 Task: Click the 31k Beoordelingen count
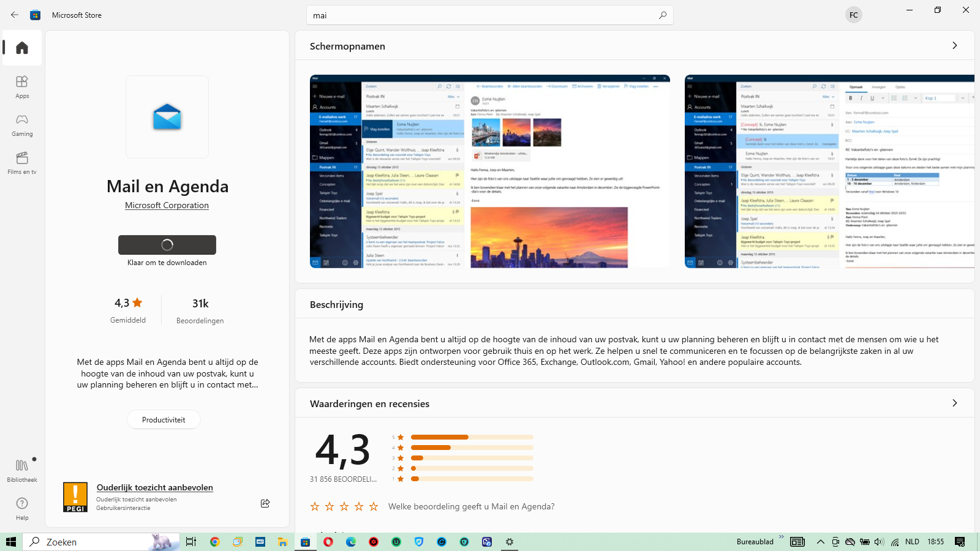pyautogui.click(x=200, y=311)
